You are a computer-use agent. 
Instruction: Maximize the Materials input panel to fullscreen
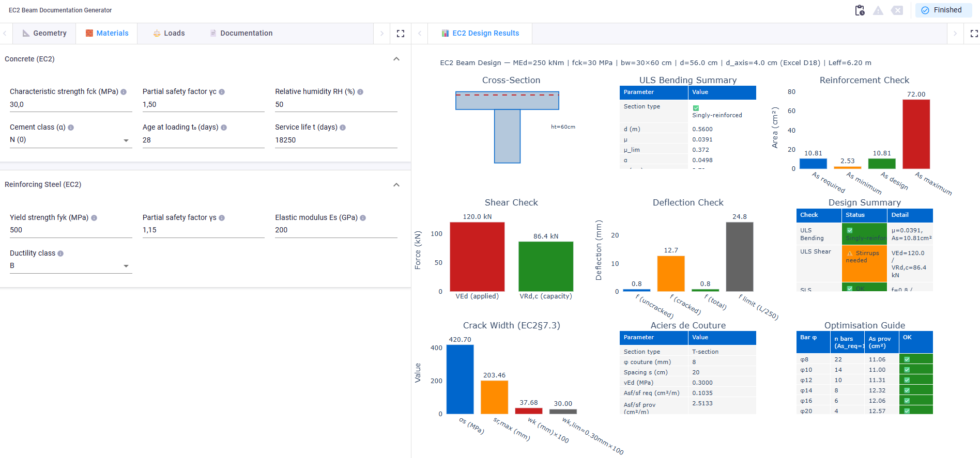click(x=400, y=34)
